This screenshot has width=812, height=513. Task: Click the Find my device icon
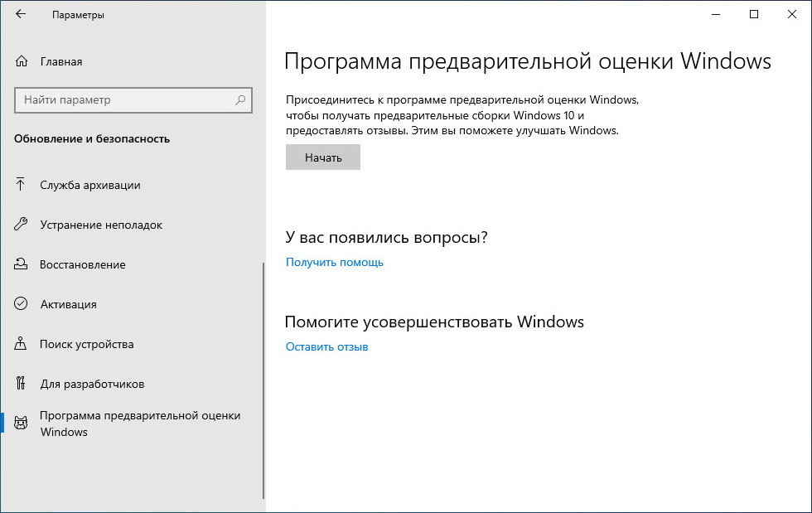[x=20, y=344]
